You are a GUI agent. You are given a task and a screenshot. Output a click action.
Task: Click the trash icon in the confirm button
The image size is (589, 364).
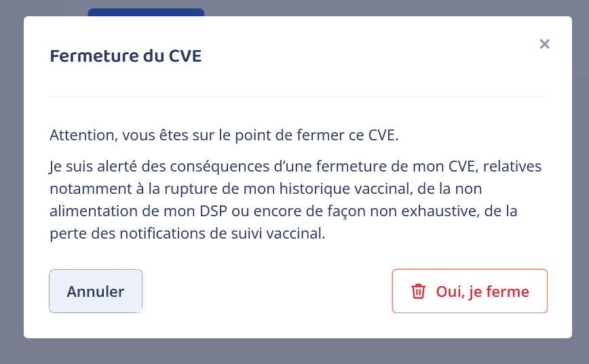tap(418, 291)
